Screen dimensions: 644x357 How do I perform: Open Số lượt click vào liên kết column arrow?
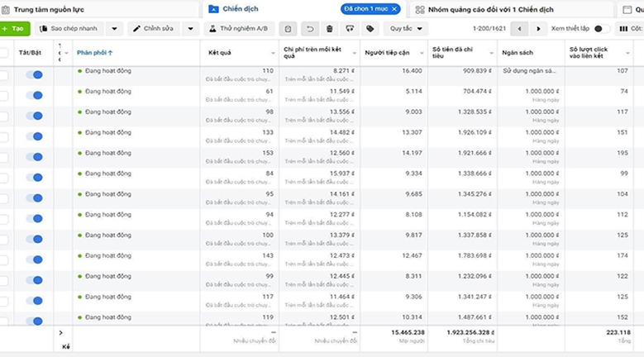(x=627, y=53)
